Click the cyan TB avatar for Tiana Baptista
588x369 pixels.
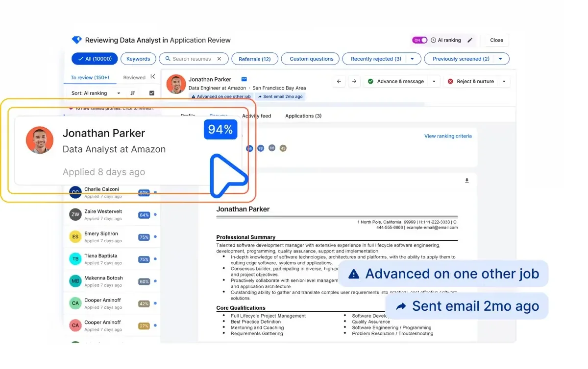[x=75, y=259]
